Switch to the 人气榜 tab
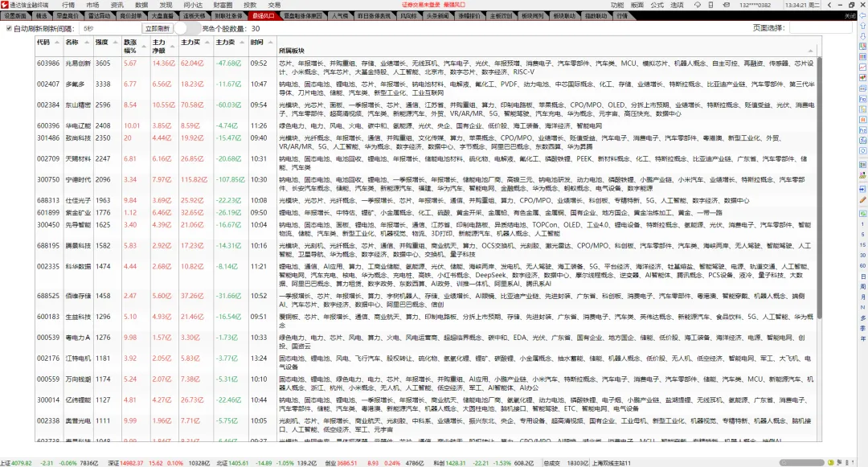The height and width of the screenshot is (467, 868). click(340, 16)
